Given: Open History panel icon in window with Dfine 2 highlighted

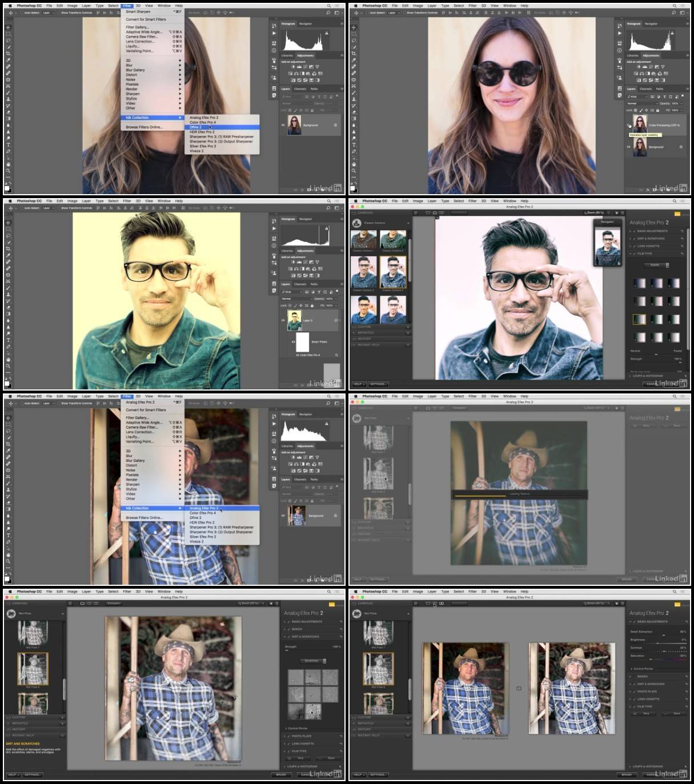Looking at the screenshot, I should pos(274,26).
